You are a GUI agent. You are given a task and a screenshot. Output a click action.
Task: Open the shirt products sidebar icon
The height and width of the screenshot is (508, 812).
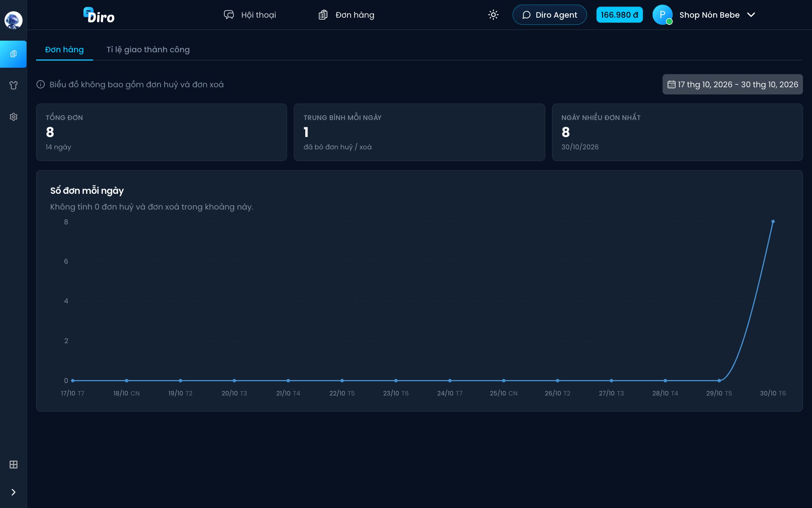(14, 85)
